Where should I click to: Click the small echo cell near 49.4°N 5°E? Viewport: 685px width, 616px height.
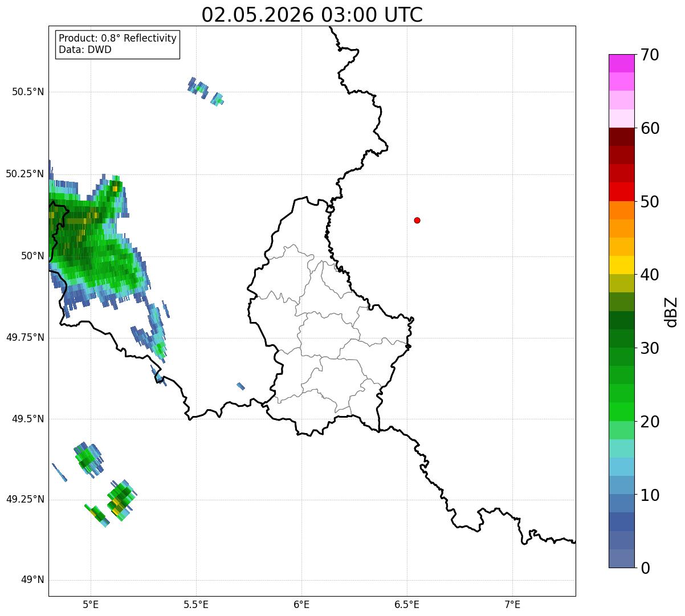[x=88, y=458]
